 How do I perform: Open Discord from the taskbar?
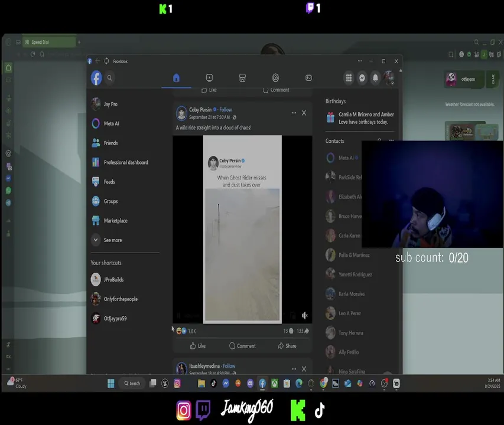(x=250, y=383)
